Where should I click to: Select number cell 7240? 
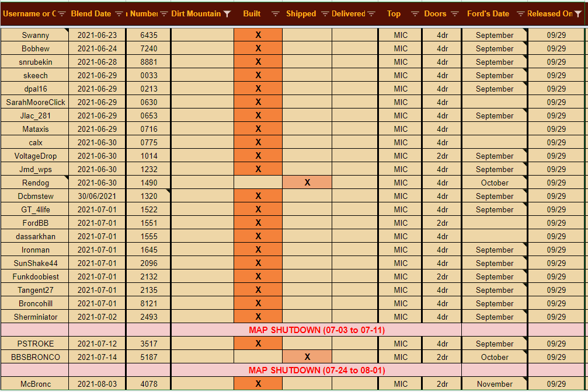[148, 49]
